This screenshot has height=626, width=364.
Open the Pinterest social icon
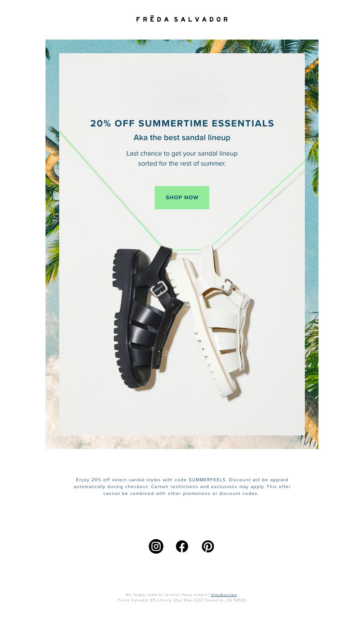pos(208,546)
